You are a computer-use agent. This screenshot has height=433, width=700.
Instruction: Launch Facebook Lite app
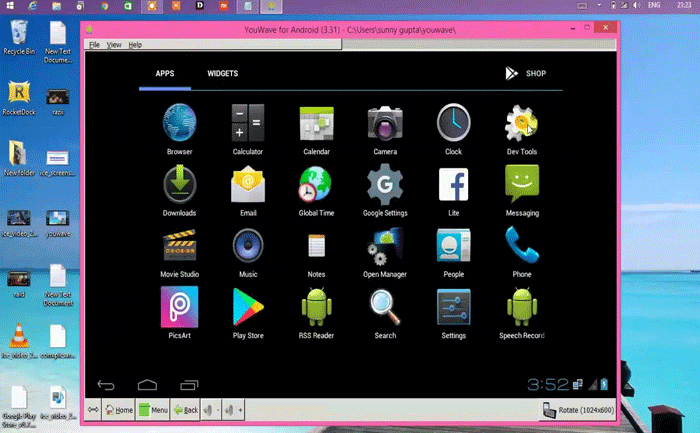tap(453, 191)
